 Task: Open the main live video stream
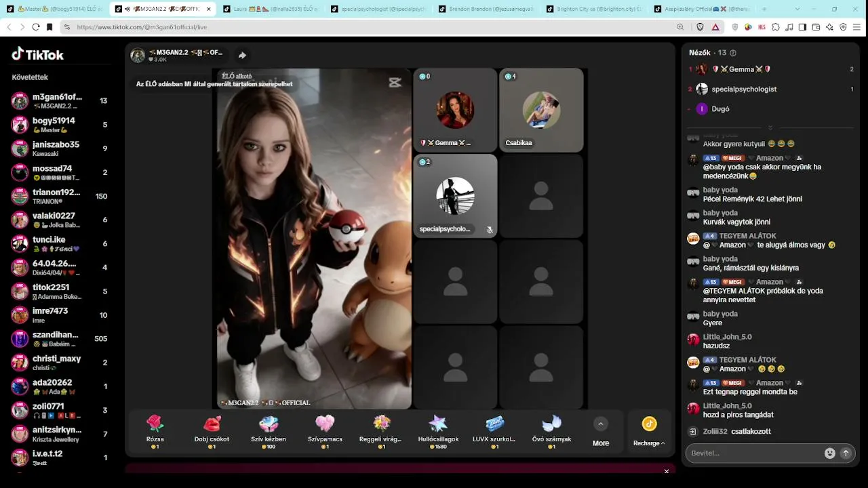click(314, 239)
